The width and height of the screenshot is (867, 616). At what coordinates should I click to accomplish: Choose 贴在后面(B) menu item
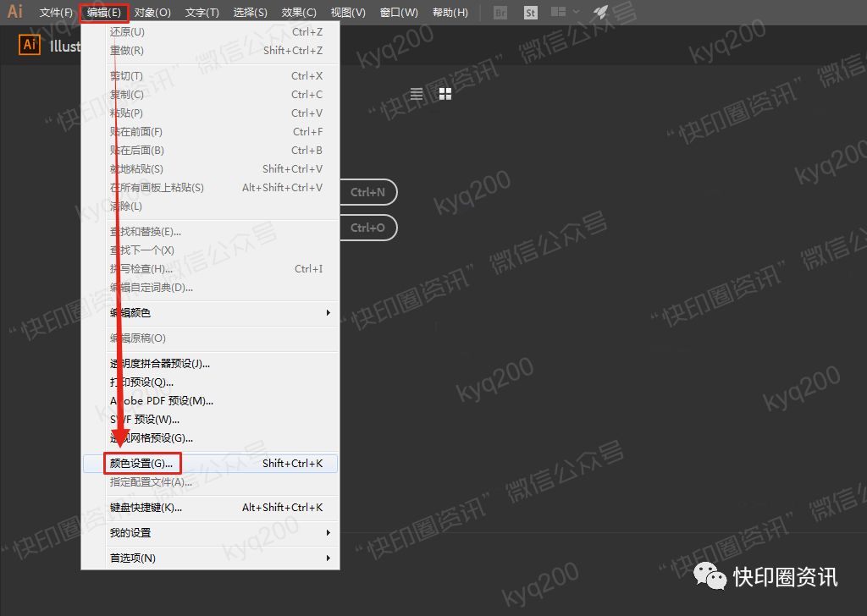(x=210, y=151)
